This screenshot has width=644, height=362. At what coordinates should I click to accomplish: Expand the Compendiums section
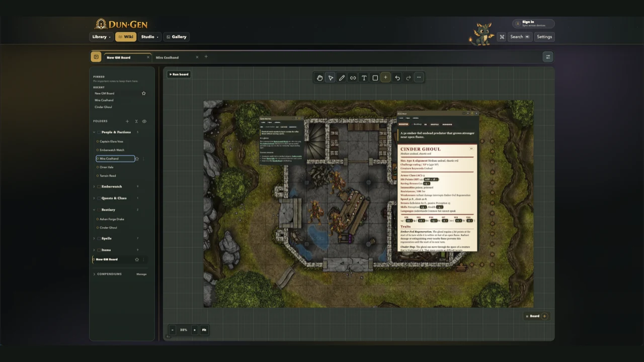94,274
